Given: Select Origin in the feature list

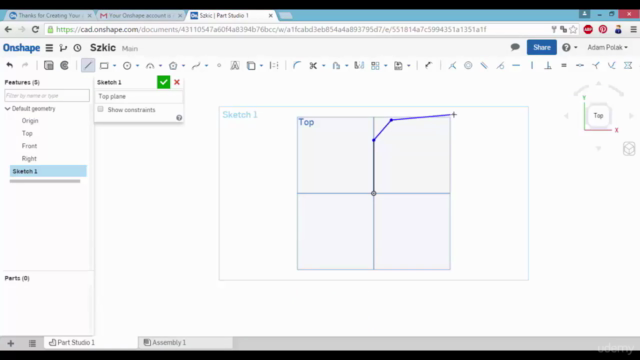Looking at the screenshot, I should click(x=30, y=121).
